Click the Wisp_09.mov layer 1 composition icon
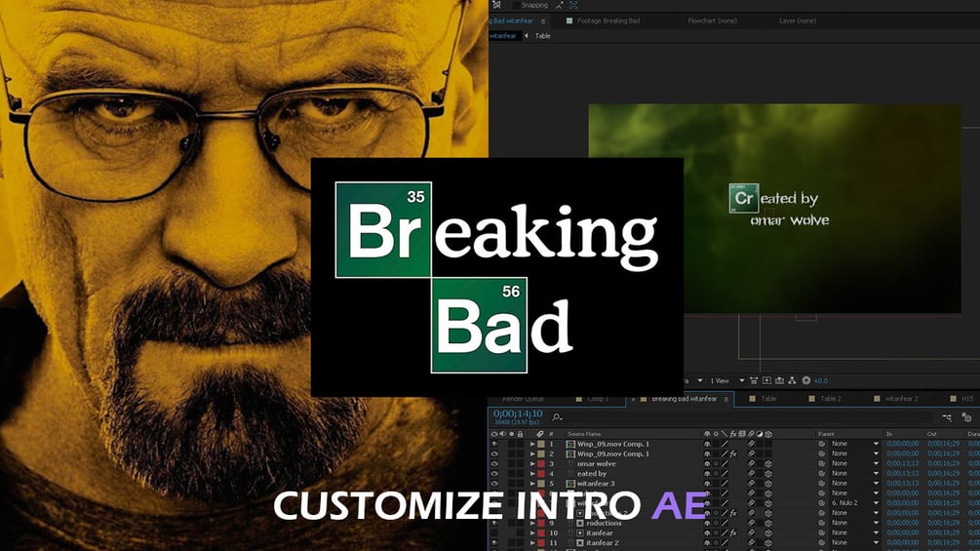Viewport: 980px width, 551px height. (570, 444)
